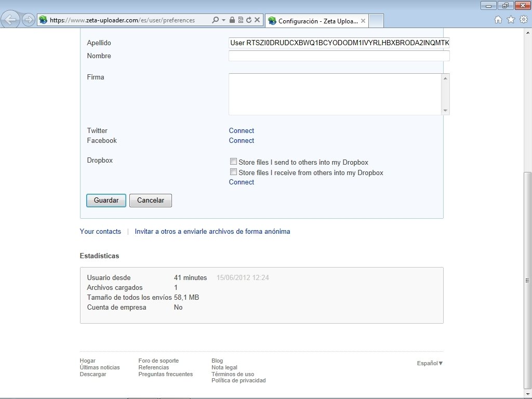This screenshot has height=399, width=532.
Task: Click the security lock icon
Action: click(232, 20)
